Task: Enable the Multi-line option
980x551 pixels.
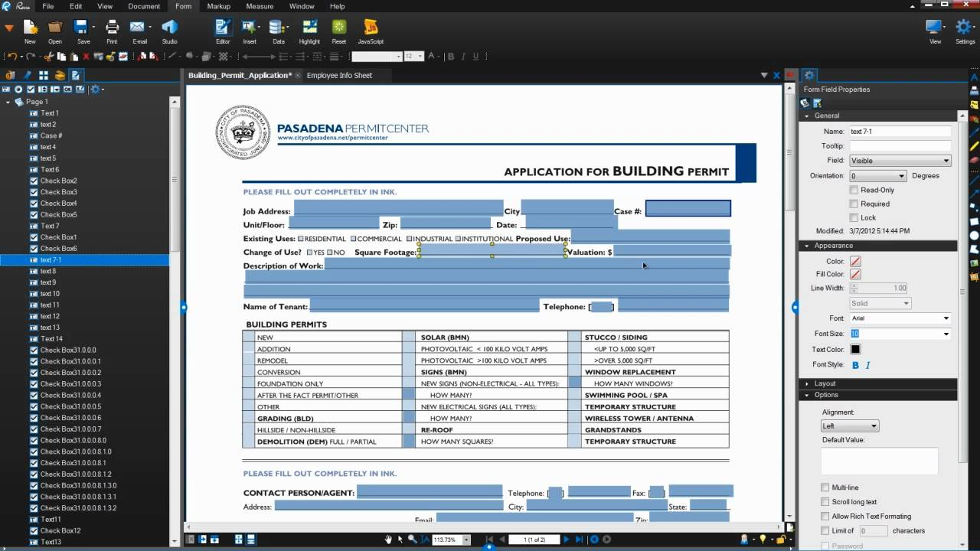Action: pos(825,487)
